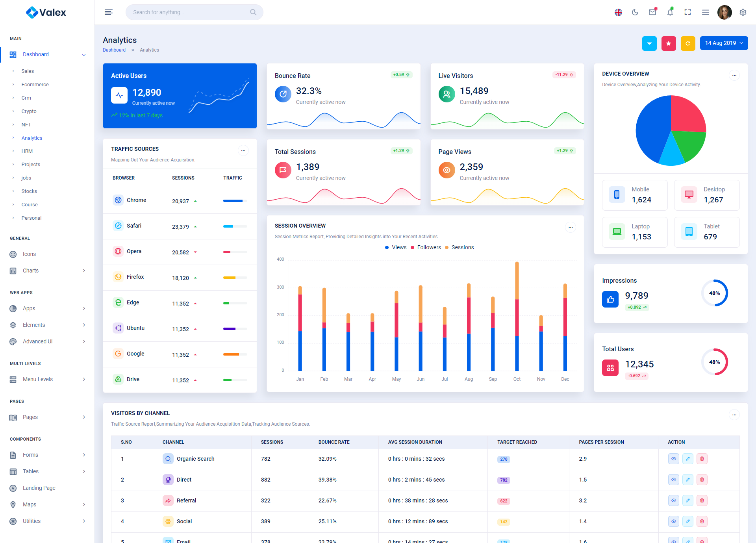Open the 14 Aug 2019 date dropdown

724,43
